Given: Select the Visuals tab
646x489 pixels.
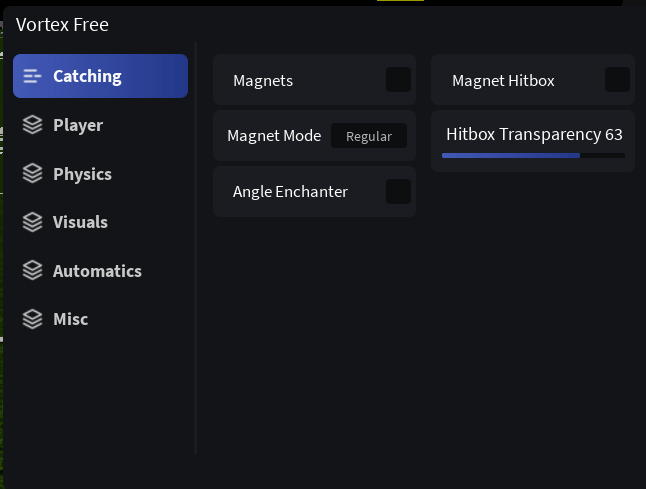Looking at the screenshot, I should (80, 222).
